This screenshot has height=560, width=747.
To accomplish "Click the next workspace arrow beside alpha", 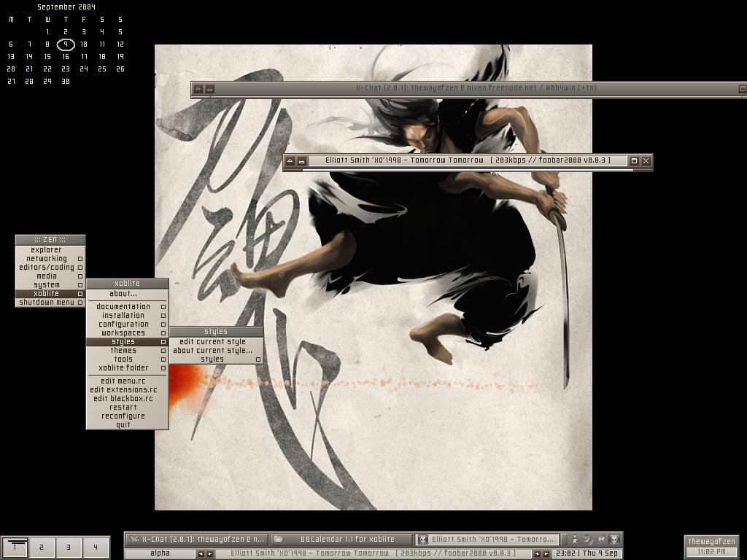I will (209, 554).
